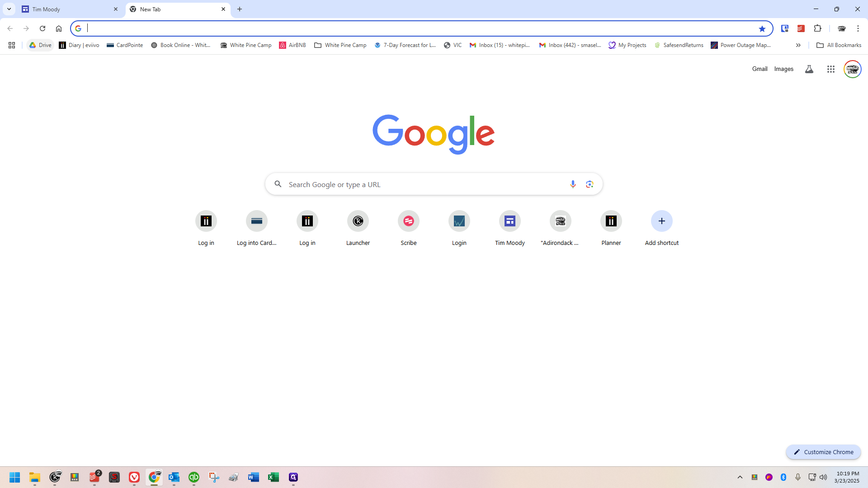868x488 pixels.
Task: Open the taskbar clock and date
Action: click(847, 477)
